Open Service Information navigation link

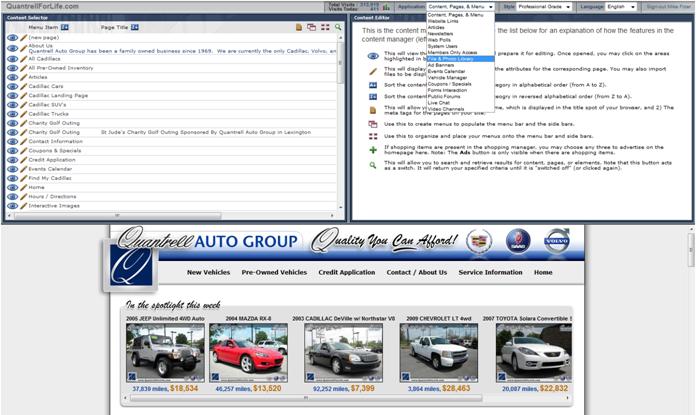click(x=490, y=272)
